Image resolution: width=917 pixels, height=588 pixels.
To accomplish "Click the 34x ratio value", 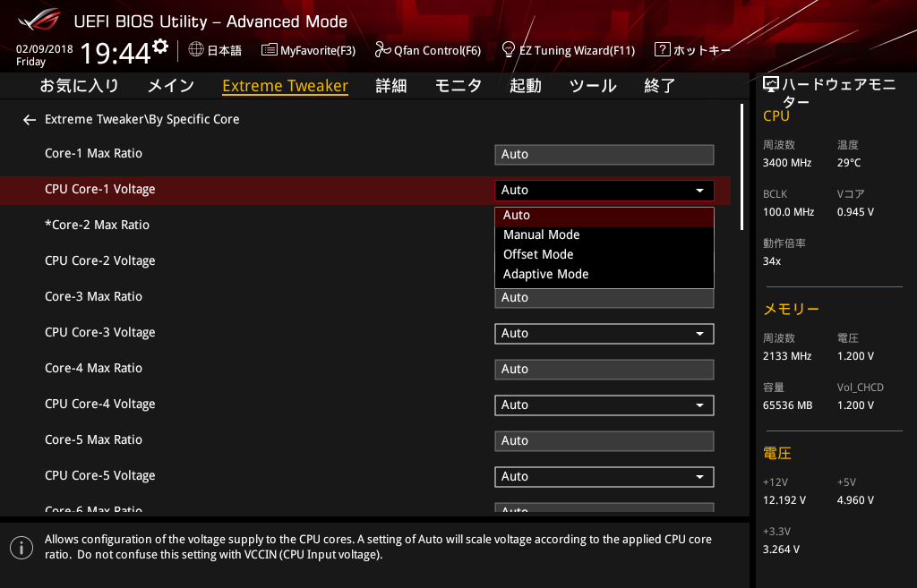I will point(772,261).
